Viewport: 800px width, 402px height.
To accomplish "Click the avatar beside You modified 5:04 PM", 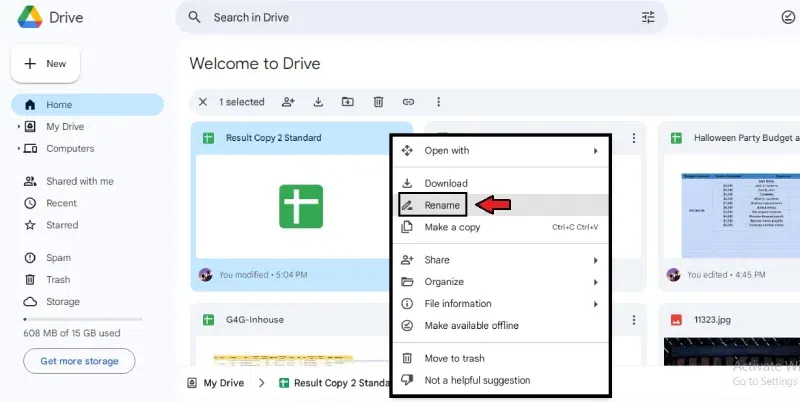I will point(205,274).
